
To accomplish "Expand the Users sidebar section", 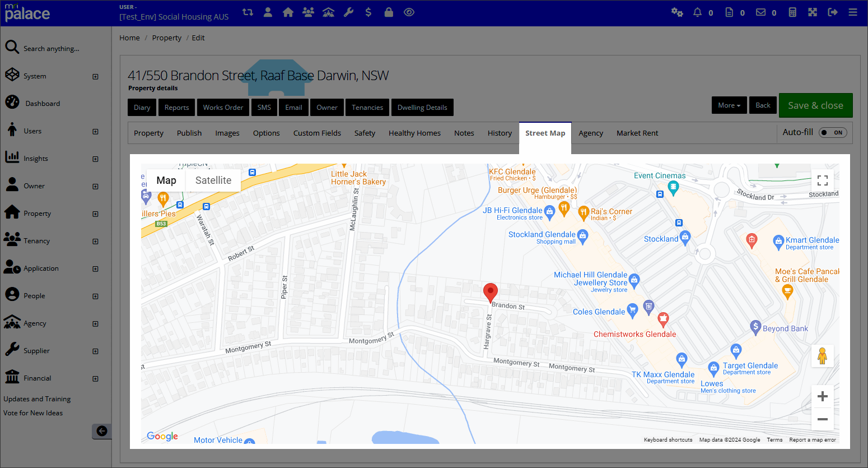I will coord(95,132).
